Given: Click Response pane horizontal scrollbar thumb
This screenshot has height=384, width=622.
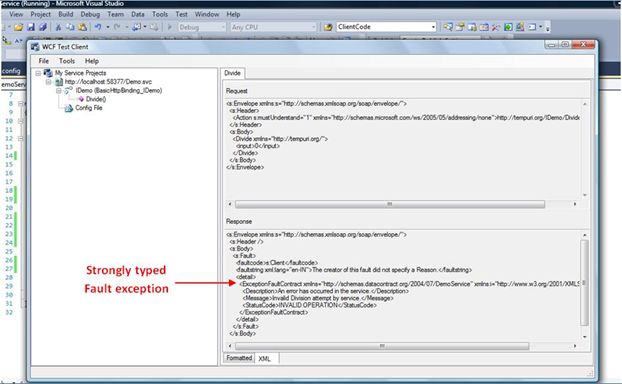Looking at the screenshot, I should (x=382, y=346).
